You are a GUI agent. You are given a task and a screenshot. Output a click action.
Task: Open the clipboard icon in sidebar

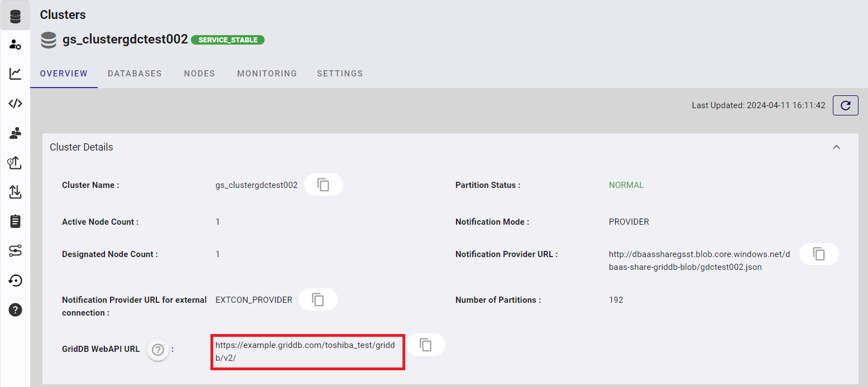pos(16,221)
